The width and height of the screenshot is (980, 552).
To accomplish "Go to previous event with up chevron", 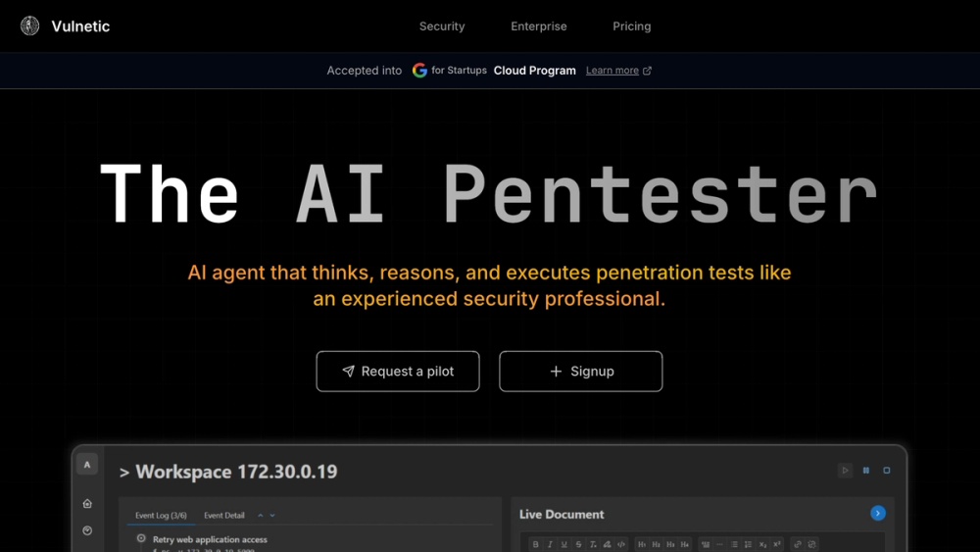I will click(x=260, y=516).
